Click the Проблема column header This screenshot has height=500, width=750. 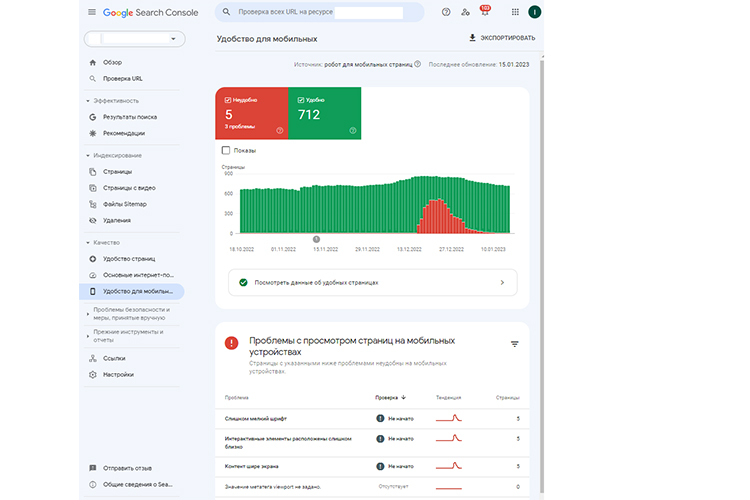tap(236, 398)
